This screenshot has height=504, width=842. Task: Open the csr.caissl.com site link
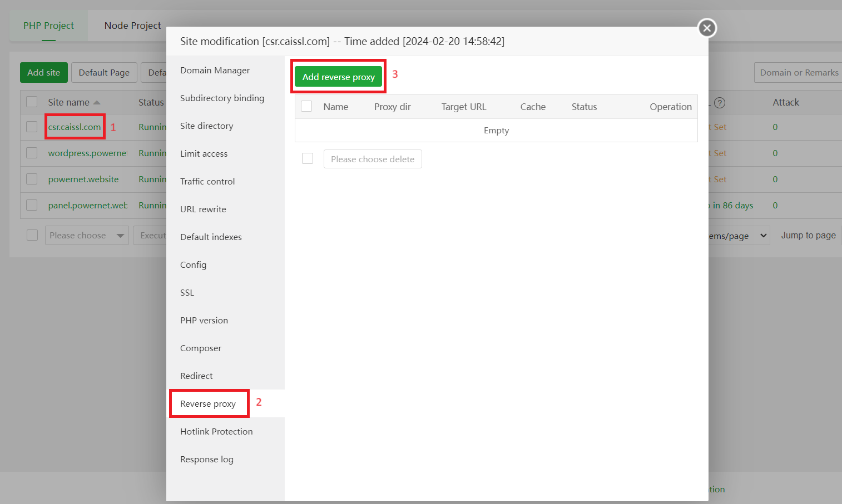(75, 127)
